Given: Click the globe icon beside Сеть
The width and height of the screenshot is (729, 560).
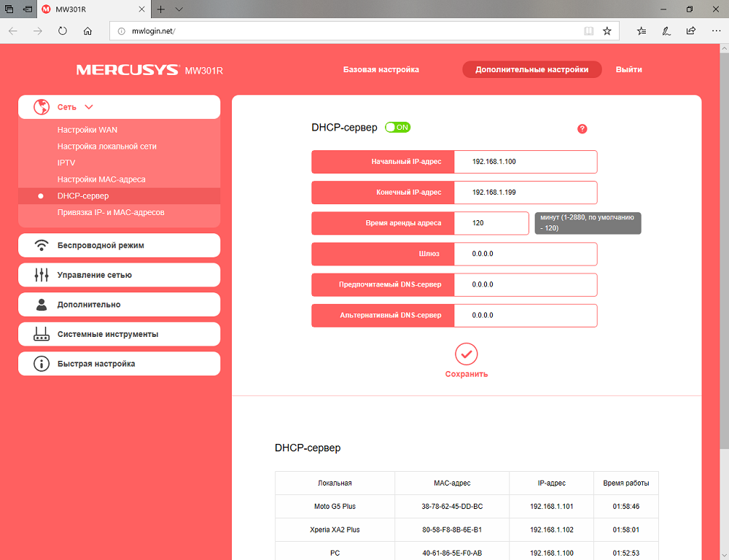Looking at the screenshot, I should (x=42, y=107).
